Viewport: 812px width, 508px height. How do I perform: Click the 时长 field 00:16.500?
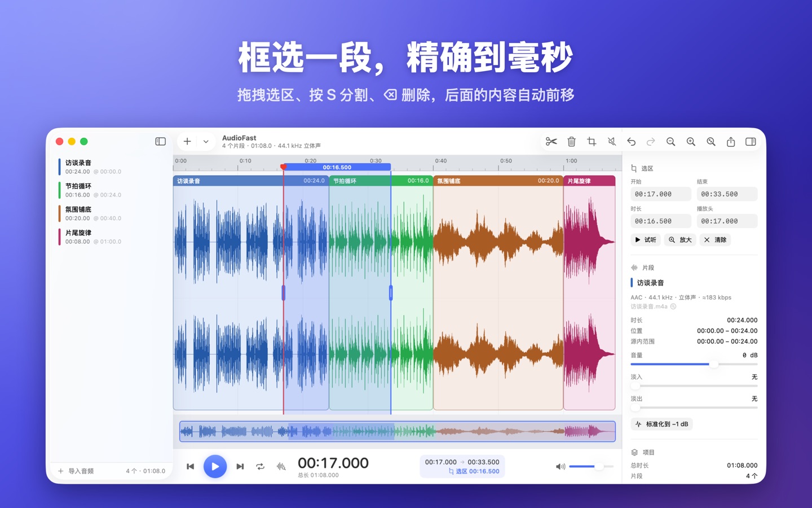pyautogui.click(x=661, y=221)
